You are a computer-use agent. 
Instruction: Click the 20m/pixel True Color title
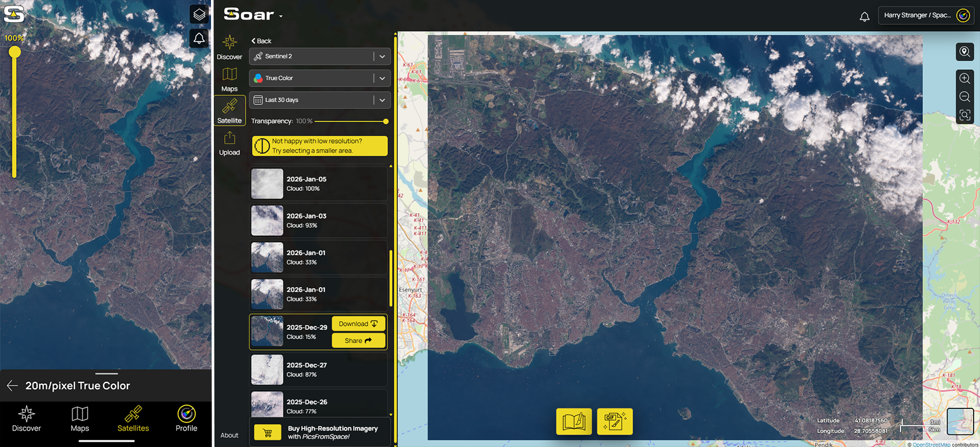point(78,385)
